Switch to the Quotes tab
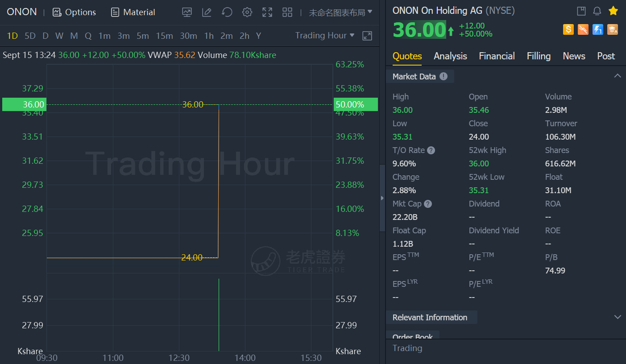This screenshot has height=364, width=626. [407, 56]
